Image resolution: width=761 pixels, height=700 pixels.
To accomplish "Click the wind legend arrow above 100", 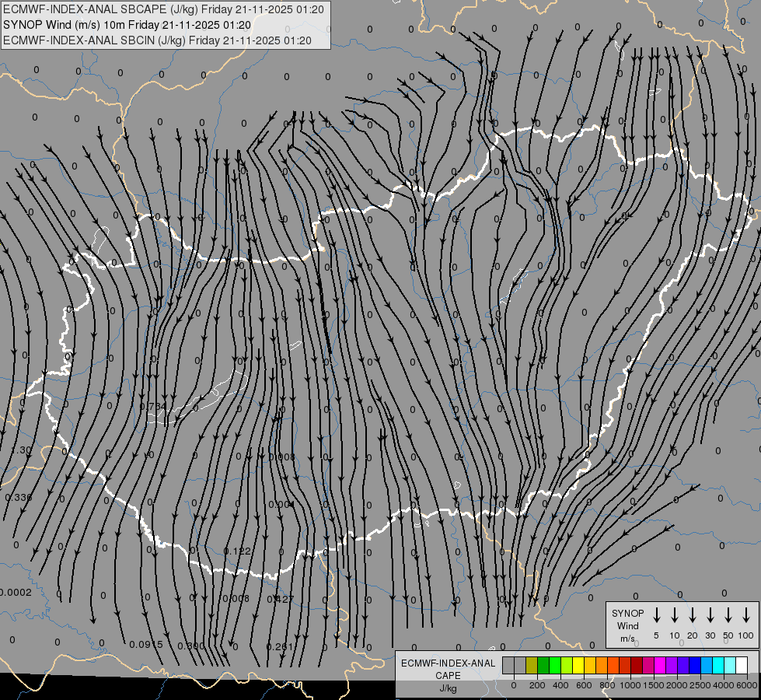I will coord(746,615).
